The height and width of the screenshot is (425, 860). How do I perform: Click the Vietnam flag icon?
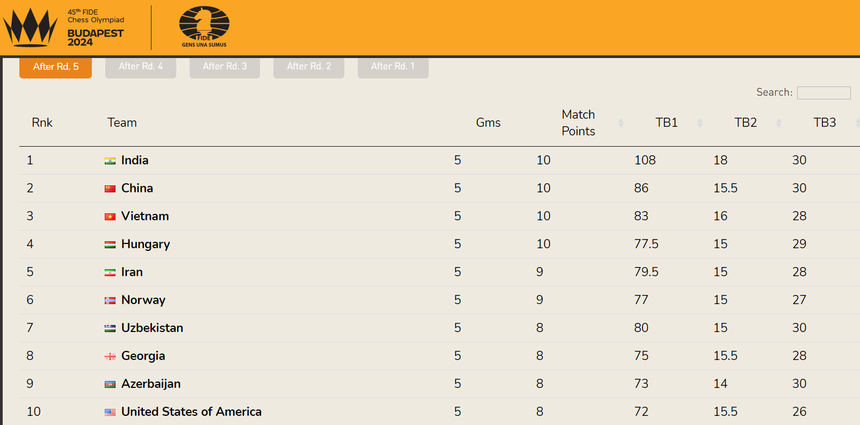click(x=110, y=216)
